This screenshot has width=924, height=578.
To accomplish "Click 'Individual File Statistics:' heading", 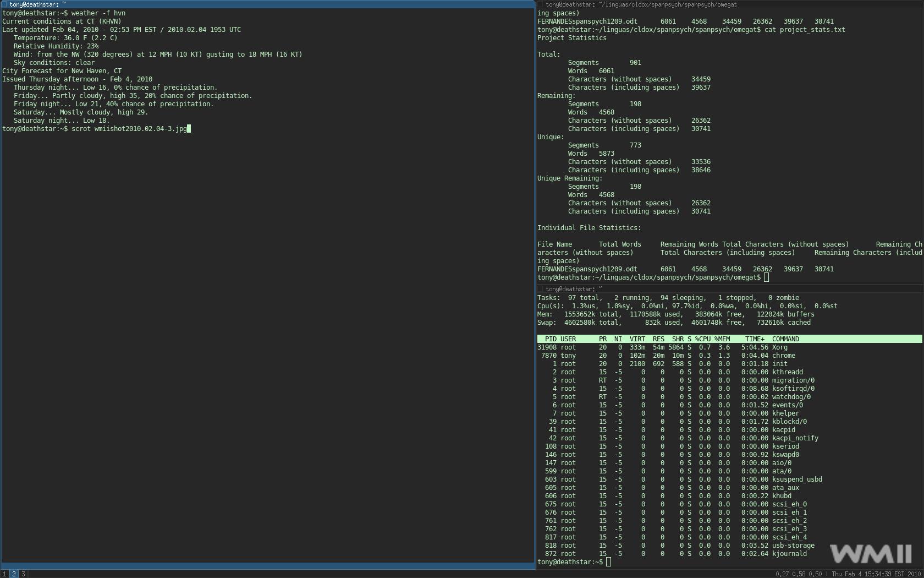I will point(589,228).
